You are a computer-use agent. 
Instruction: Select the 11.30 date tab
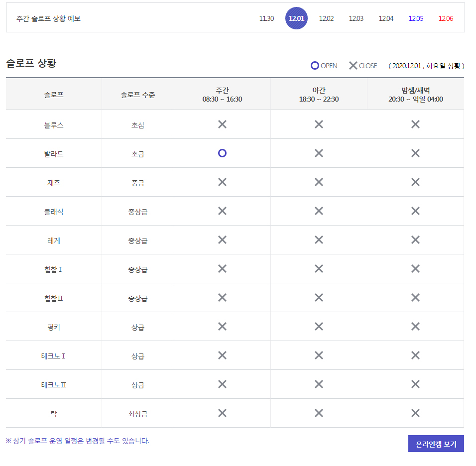click(x=266, y=18)
